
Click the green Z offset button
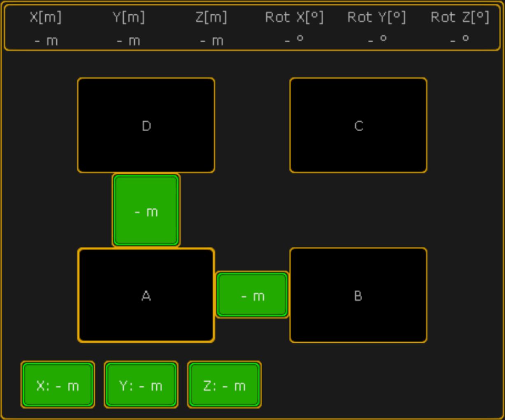[x=224, y=385]
